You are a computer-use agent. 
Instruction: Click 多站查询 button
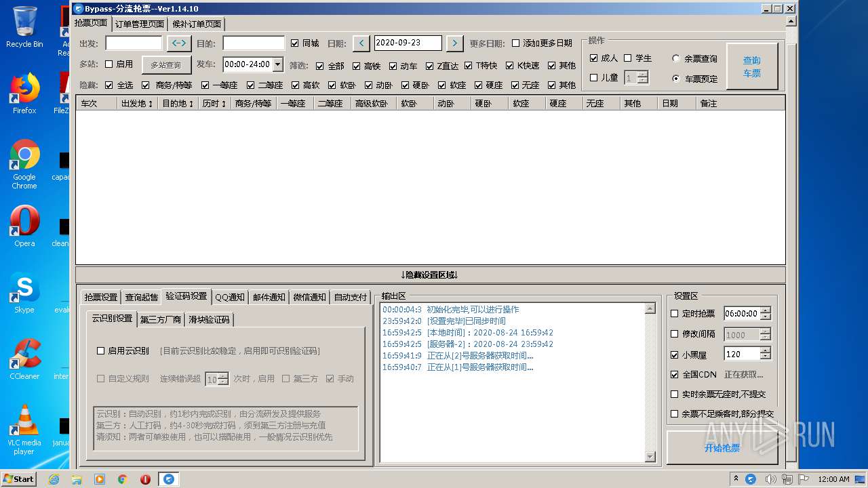(166, 65)
